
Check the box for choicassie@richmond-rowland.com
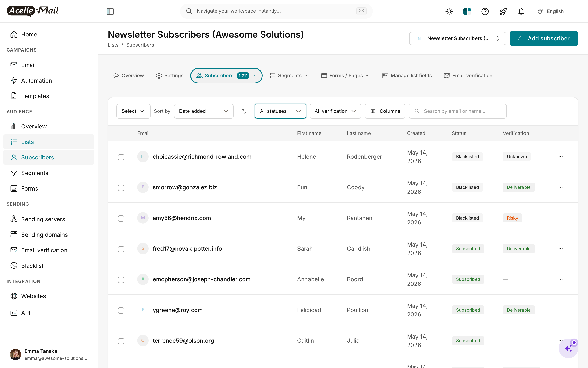point(121,157)
